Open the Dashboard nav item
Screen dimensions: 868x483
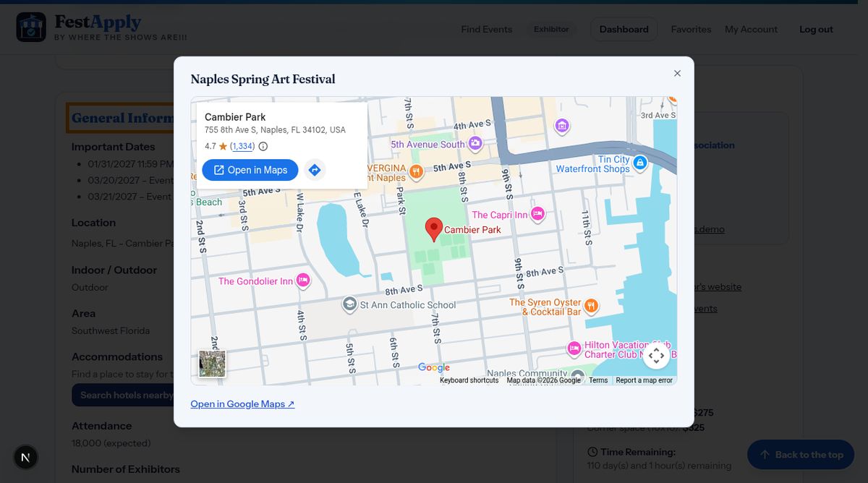pos(624,30)
